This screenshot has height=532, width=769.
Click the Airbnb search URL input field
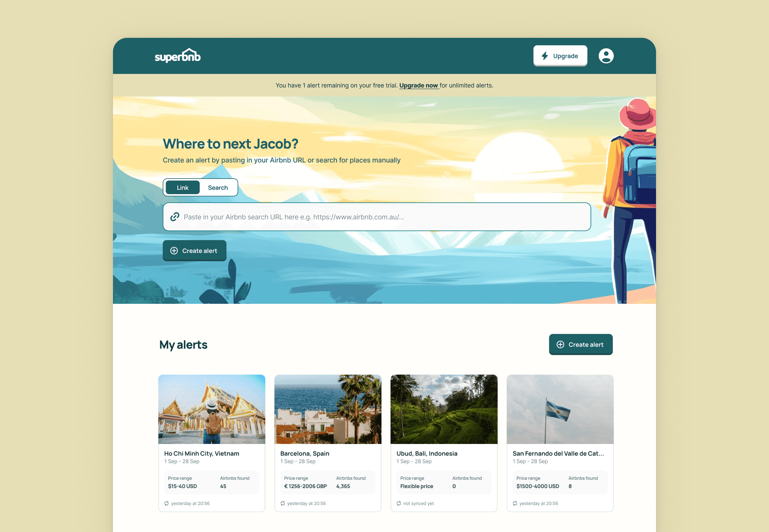(377, 217)
